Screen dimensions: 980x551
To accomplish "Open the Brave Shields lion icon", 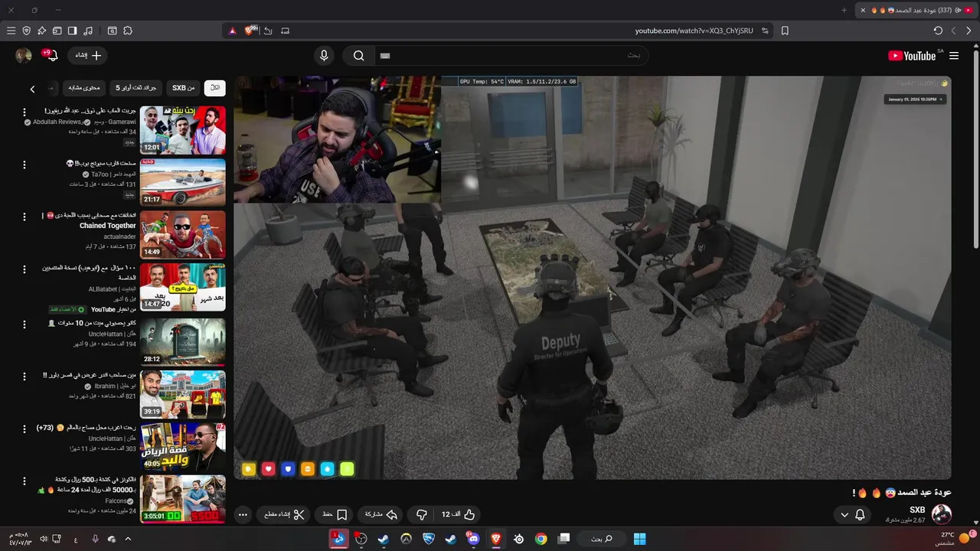I will (x=250, y=31).
